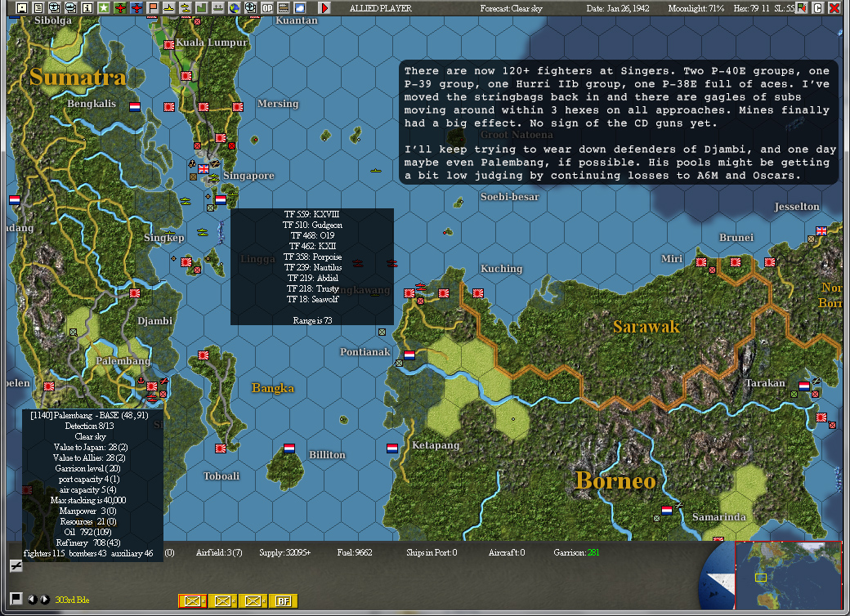The height and width of the screenshot is (616, 850).
Task: Select the second yellow infantry unit counter
Action: tap(223, 600)
